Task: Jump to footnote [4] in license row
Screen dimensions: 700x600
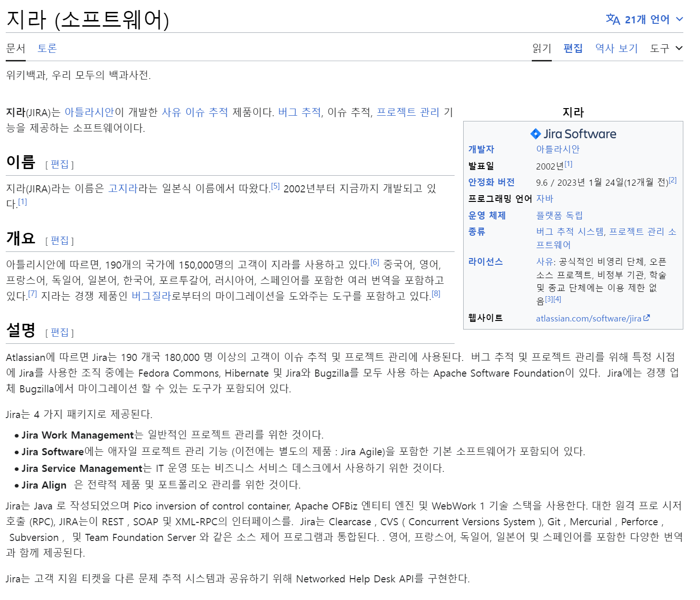Action: (x=557, y=299)
